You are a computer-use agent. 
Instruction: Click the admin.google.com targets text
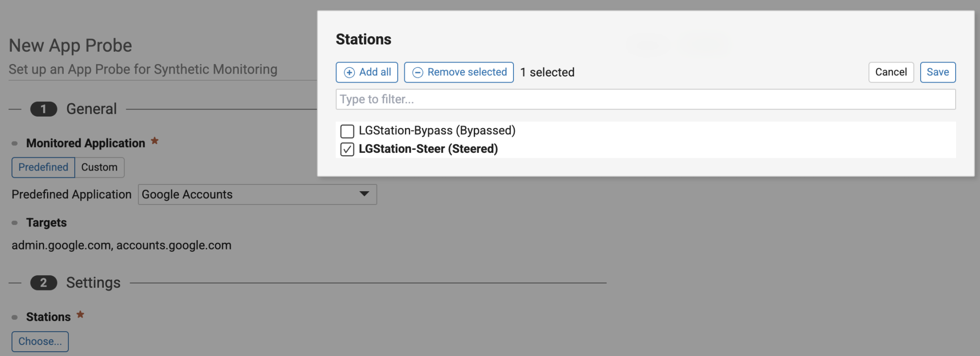[x=61, y=245]
